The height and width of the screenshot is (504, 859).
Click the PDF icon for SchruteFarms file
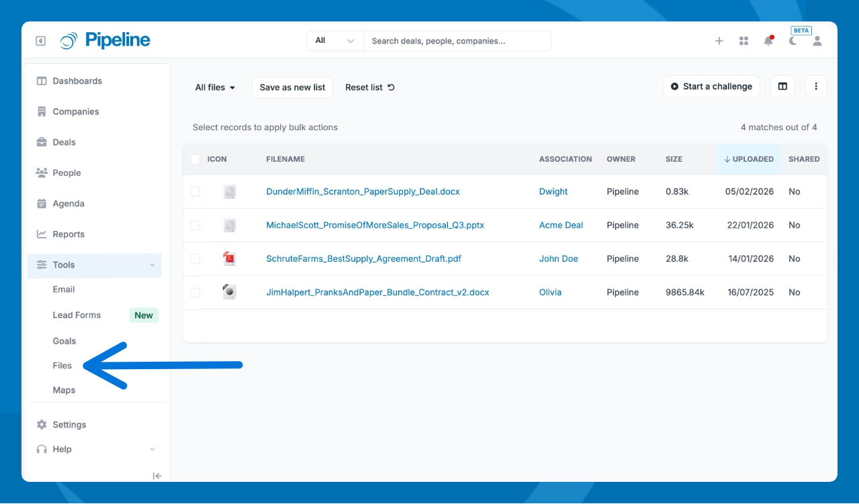click(x=230, y=258)
